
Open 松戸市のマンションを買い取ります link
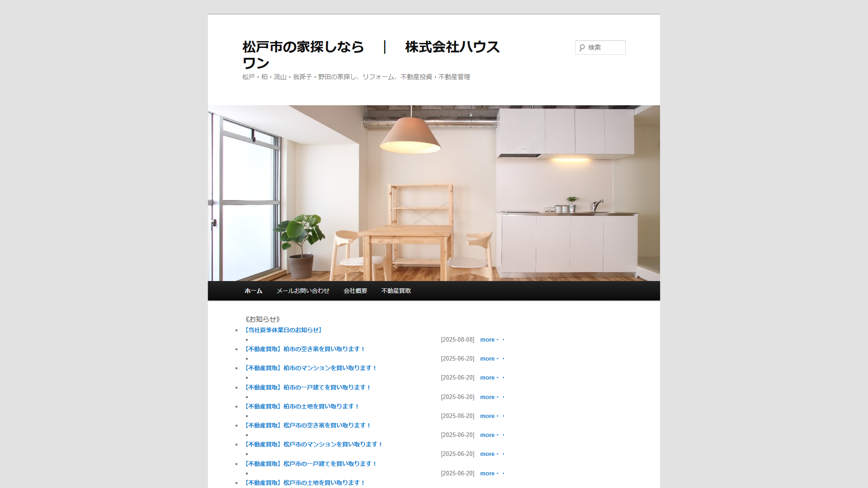point(313,445)
